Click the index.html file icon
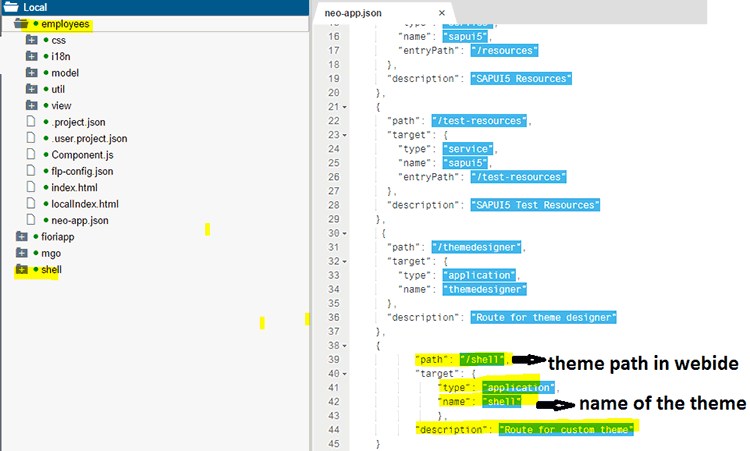This screenshot has width=750, height=451. point(32,187)
